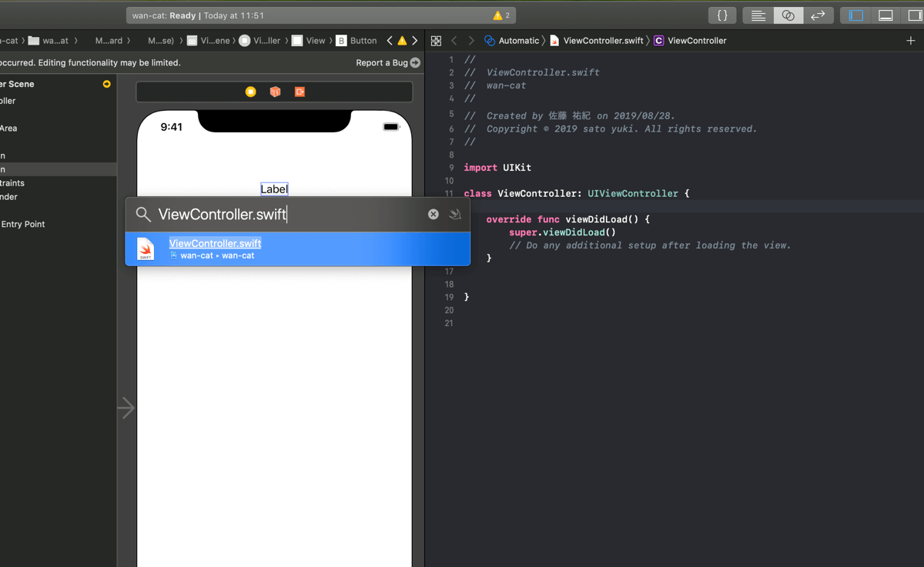924x567 pixels.
Task: Open the Automatic assistant mode menu
Action: point(512,41)
